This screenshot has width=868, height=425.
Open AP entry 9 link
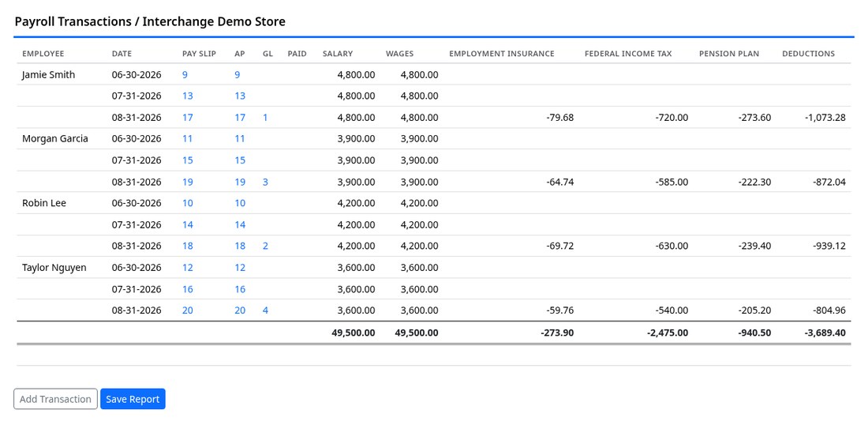coord(237,75)
